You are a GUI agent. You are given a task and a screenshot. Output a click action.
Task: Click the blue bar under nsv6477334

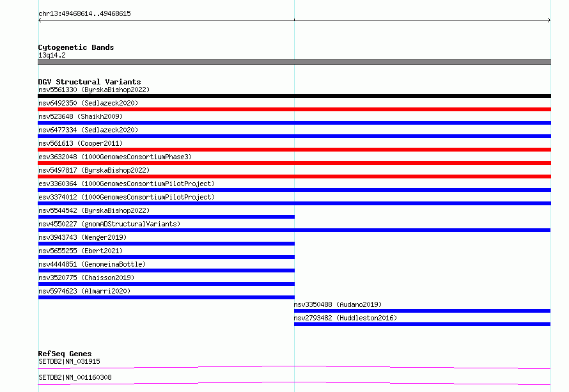click(x=294, y=136)
